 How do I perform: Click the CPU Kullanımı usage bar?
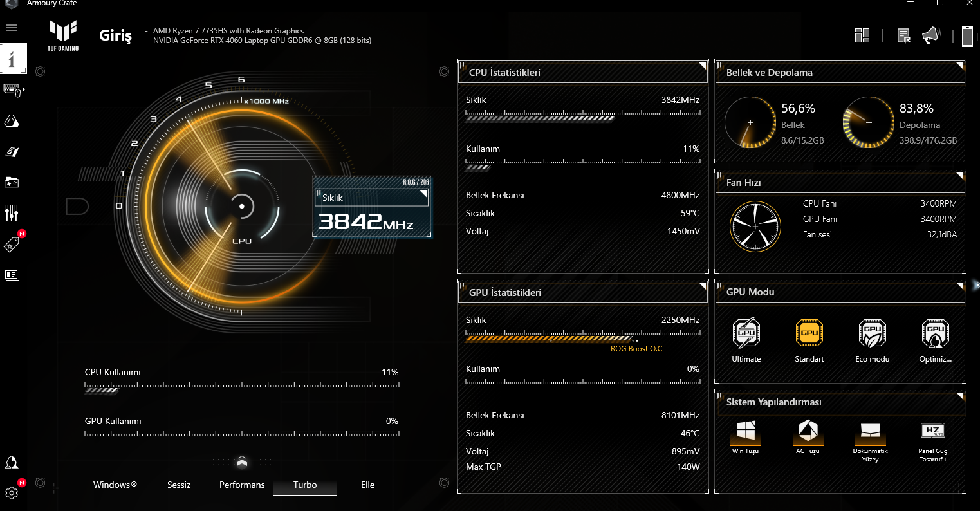242,388
